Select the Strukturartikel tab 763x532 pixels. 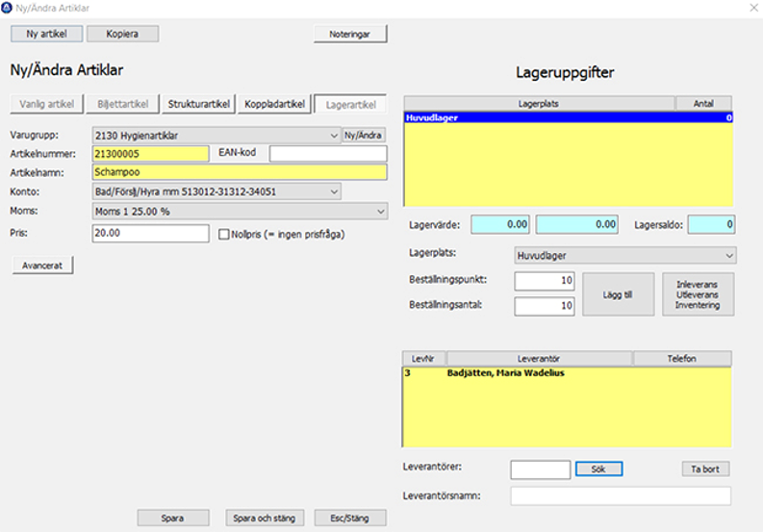[198, 104]
